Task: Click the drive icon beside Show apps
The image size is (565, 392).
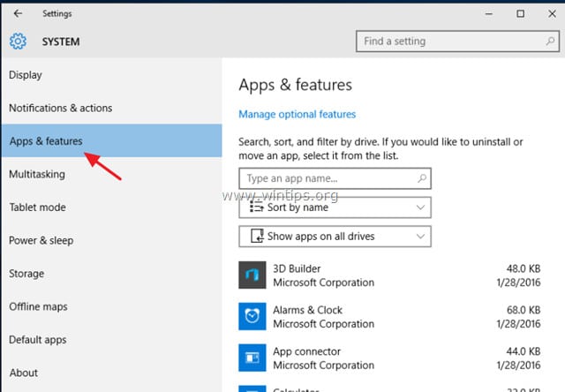Action: (257, 236)
